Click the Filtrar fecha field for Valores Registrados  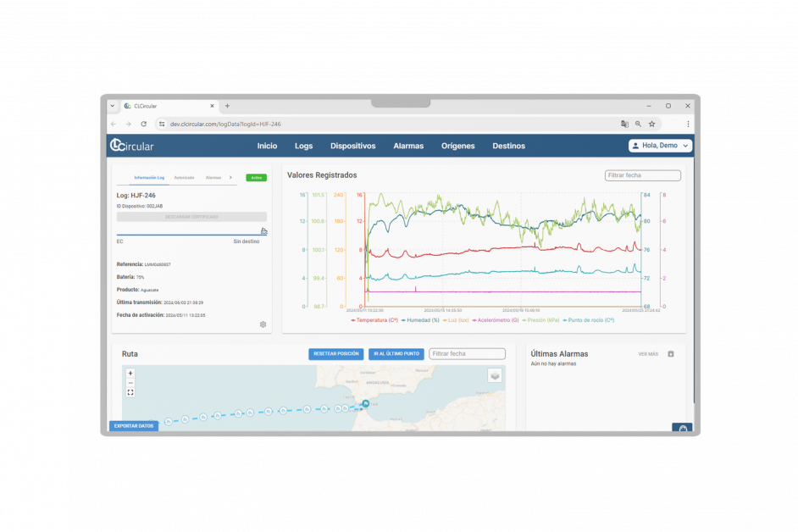[642, 175]
